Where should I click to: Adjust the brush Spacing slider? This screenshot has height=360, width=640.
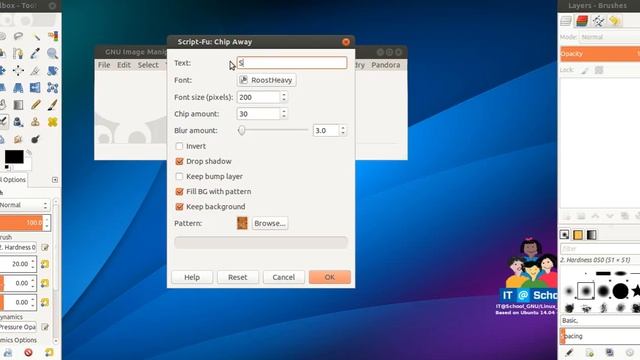pyautogui.click(x=600, y=336)
